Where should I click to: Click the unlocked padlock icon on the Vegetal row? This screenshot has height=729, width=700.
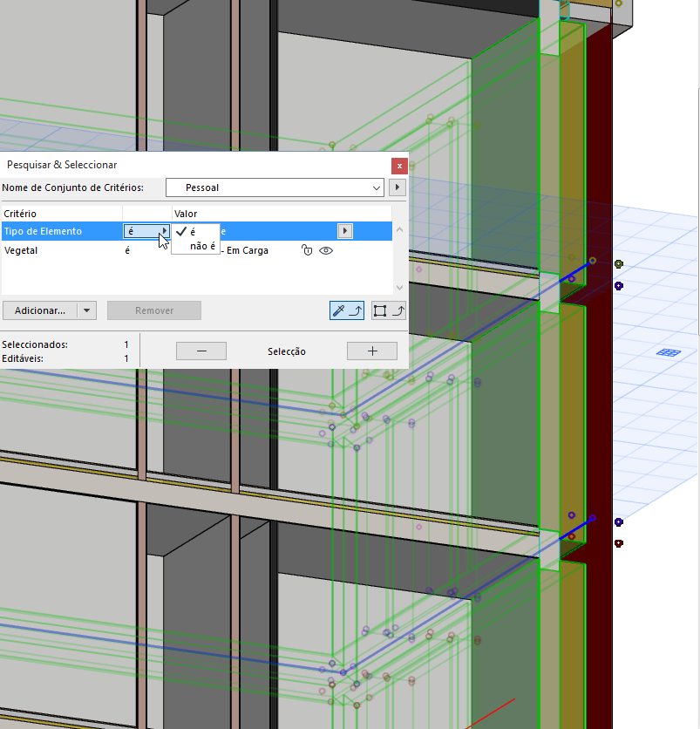(x=307, y=250)
